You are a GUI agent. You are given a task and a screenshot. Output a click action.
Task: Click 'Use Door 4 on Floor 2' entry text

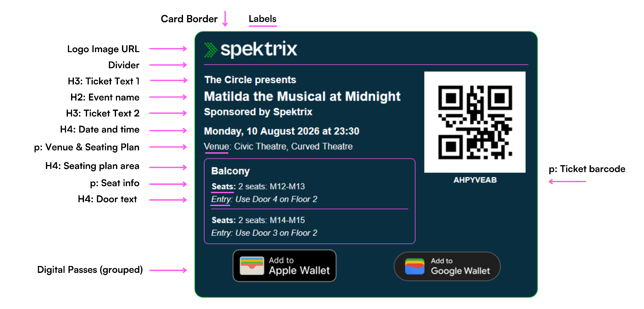click(x=276, y=199)
